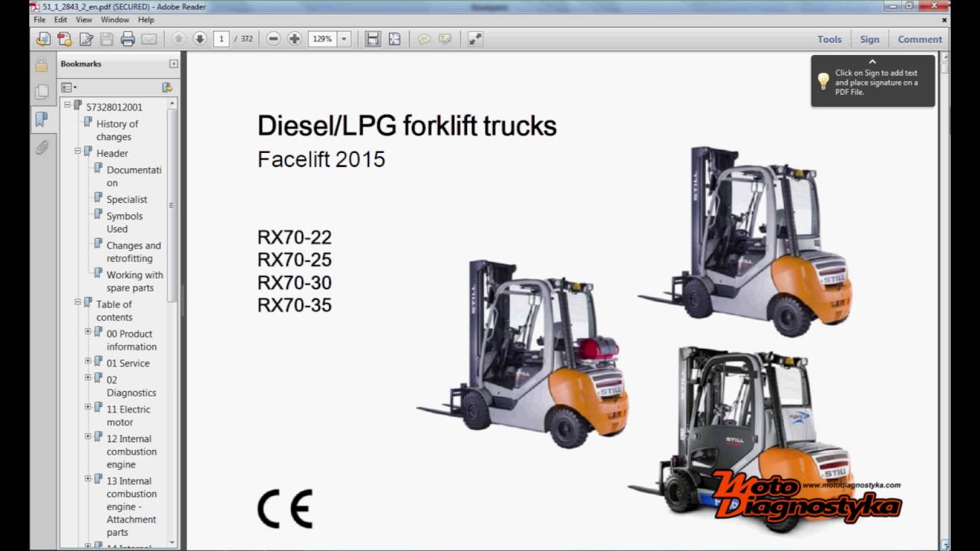Select the 01 Service bookmark
Viewport: 980px width, 551px height.
point(128,364)
